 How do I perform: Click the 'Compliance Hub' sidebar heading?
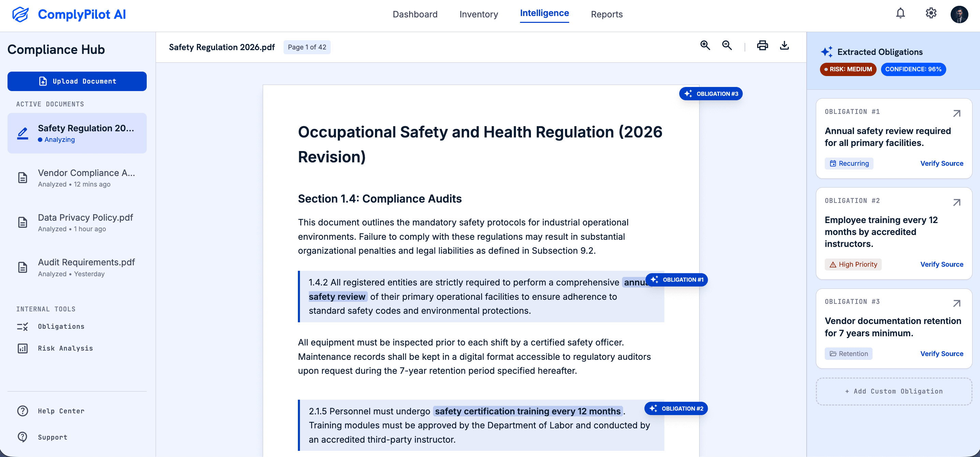tap(56, 49)
